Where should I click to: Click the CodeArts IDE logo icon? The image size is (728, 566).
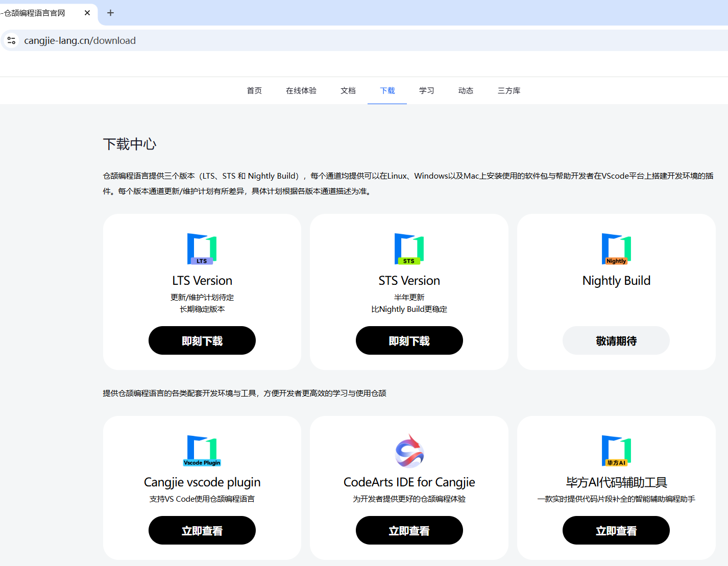click(x=409, y=451)
